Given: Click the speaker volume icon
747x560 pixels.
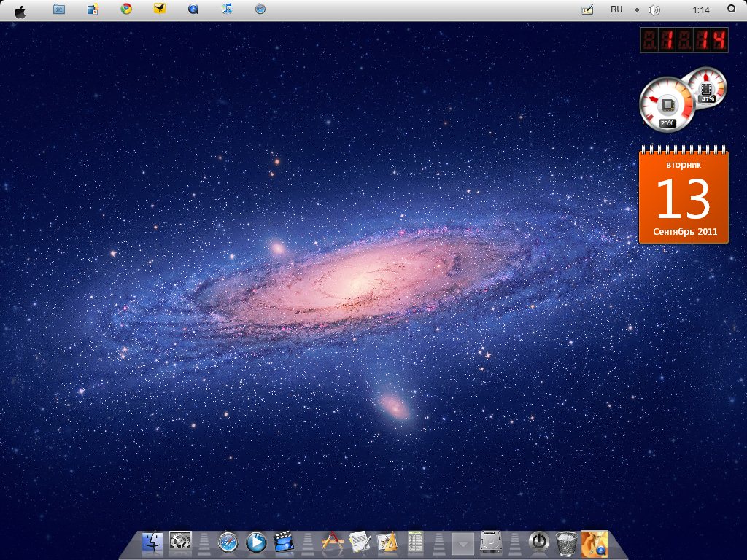Looking at the screenshot, I should [x=654, y=10].
